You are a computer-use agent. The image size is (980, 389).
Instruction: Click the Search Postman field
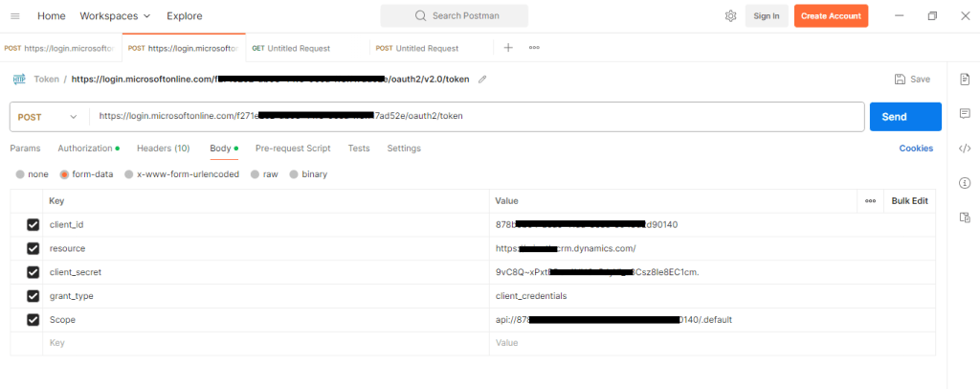coord(454,16)
